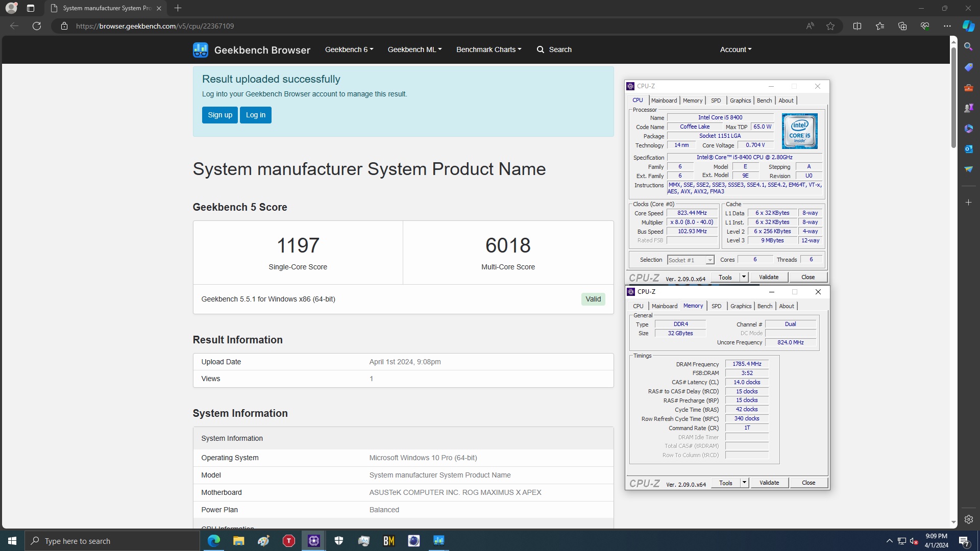Open split screen icon in Edge toolbar
Image resolution: width=980 pixels, height=551 pixels.
[857, 26]
